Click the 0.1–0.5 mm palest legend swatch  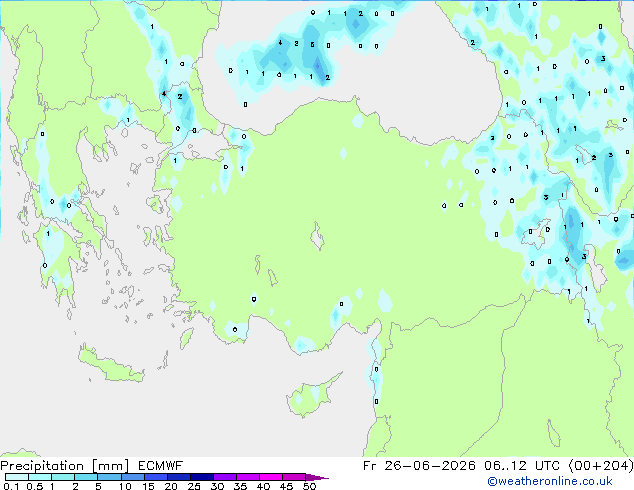[17, 477]
